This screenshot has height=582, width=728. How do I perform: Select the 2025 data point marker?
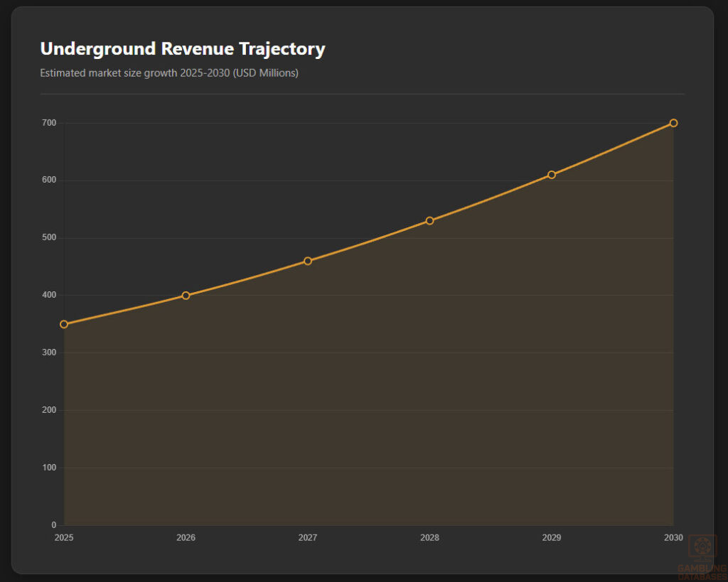[x=64, y=324]
